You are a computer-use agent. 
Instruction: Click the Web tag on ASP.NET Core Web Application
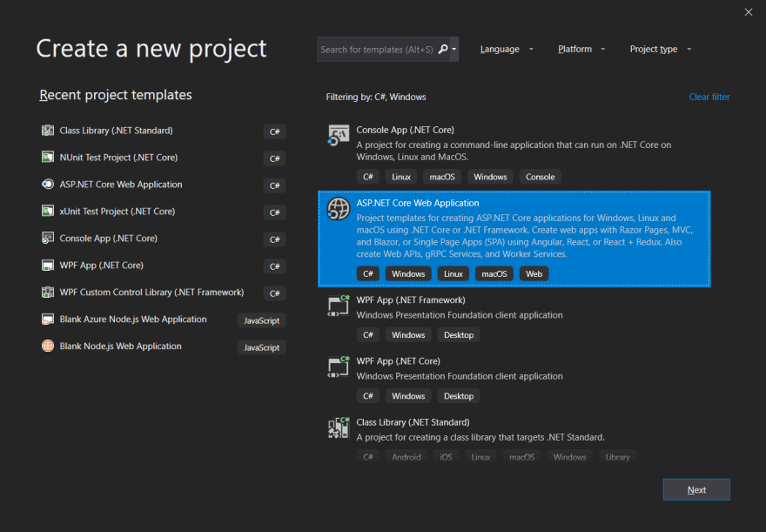pyautogui.click(x=534, y=273)
